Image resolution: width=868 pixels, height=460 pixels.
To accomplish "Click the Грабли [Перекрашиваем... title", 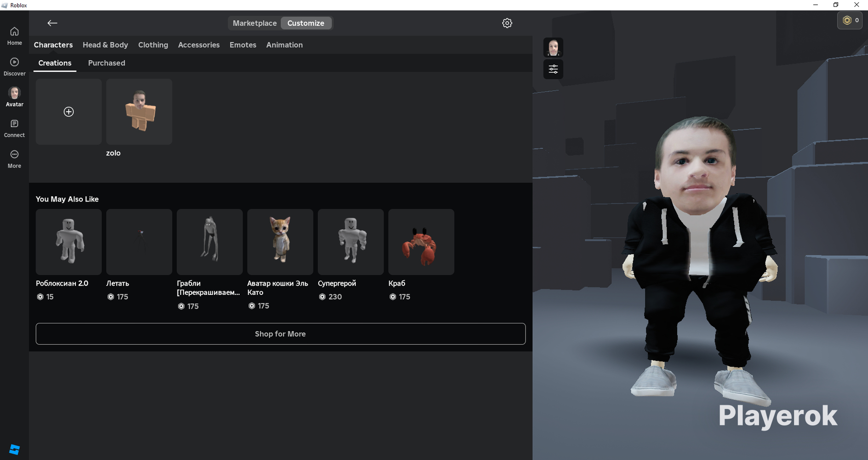I will click(208, 288).
